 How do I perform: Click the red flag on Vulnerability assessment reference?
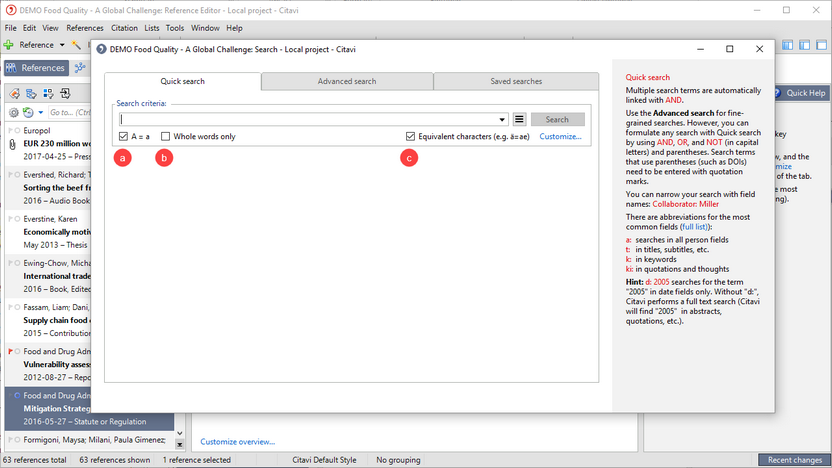[11, 351]
